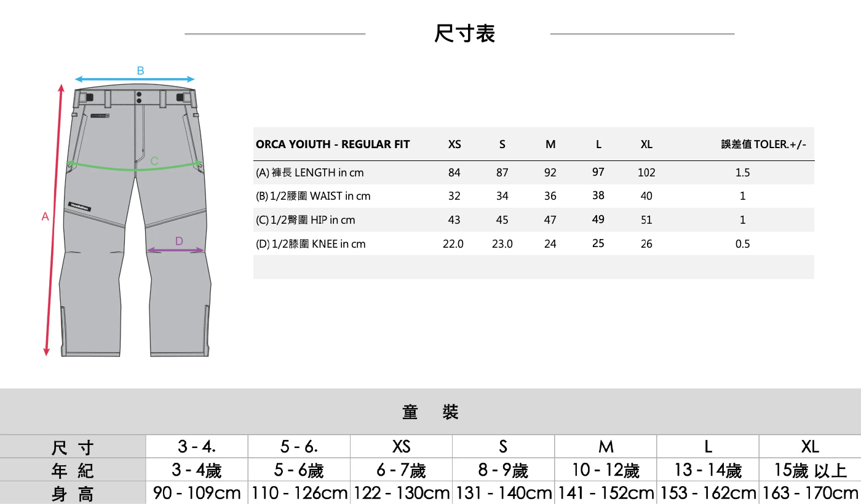Click the (D) 1/2膝圍 KNEE in cm label
This screenshot has height=504, width=861.
[x=311, y=244]
